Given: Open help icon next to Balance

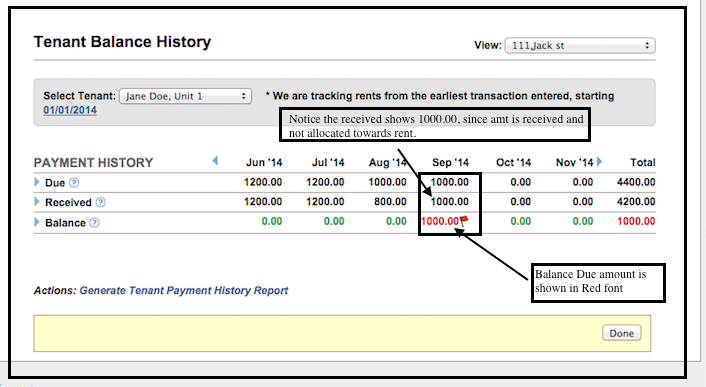Looking at the screenshot, I should 94,223.
